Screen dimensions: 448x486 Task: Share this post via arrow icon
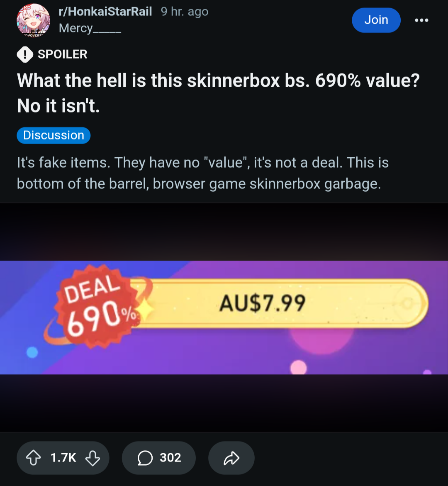231,458
